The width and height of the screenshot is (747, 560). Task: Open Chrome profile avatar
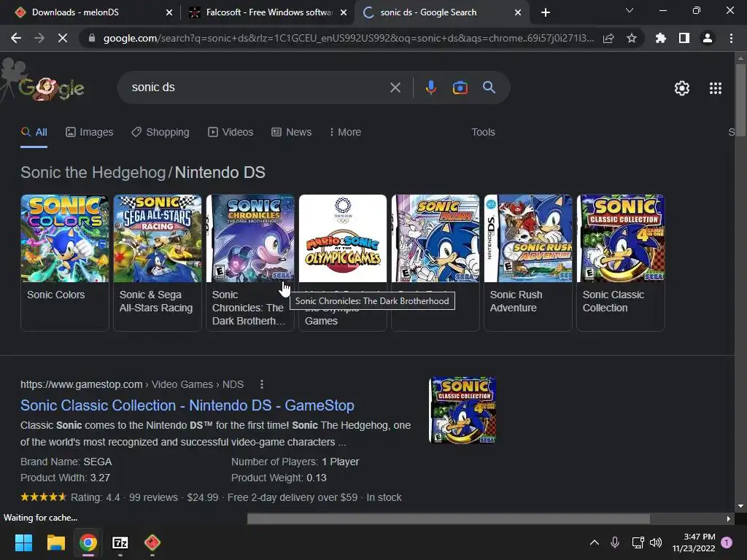click(x=708, y=38)
